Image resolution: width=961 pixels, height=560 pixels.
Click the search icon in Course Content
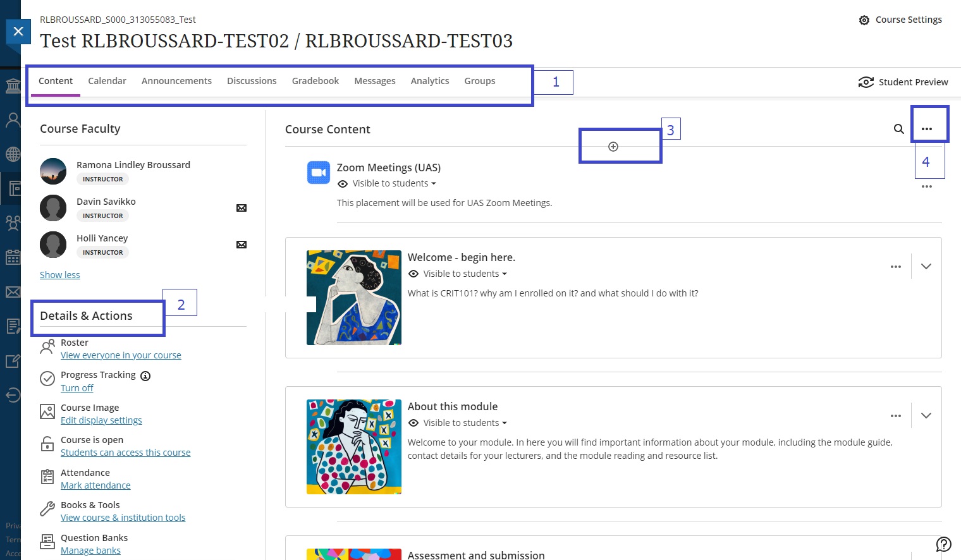pyautogui.click(x=898, y=129)
